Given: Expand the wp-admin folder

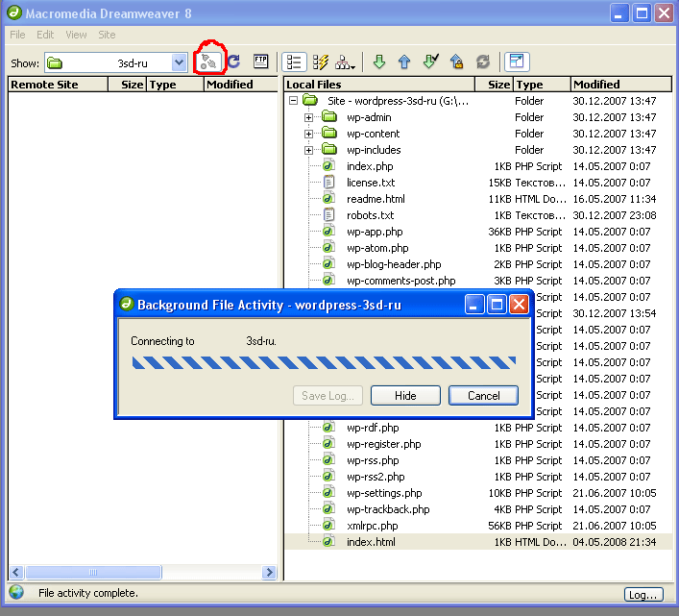Looking at the screenshot, I should pyautogui.click(x=308, y=117).
